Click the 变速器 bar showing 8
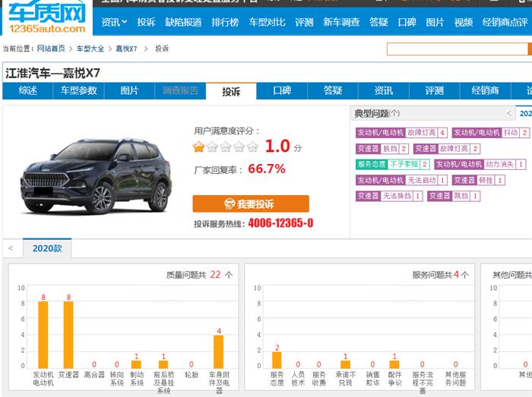Viewport: 532px width, 397px height. point(68,335)
